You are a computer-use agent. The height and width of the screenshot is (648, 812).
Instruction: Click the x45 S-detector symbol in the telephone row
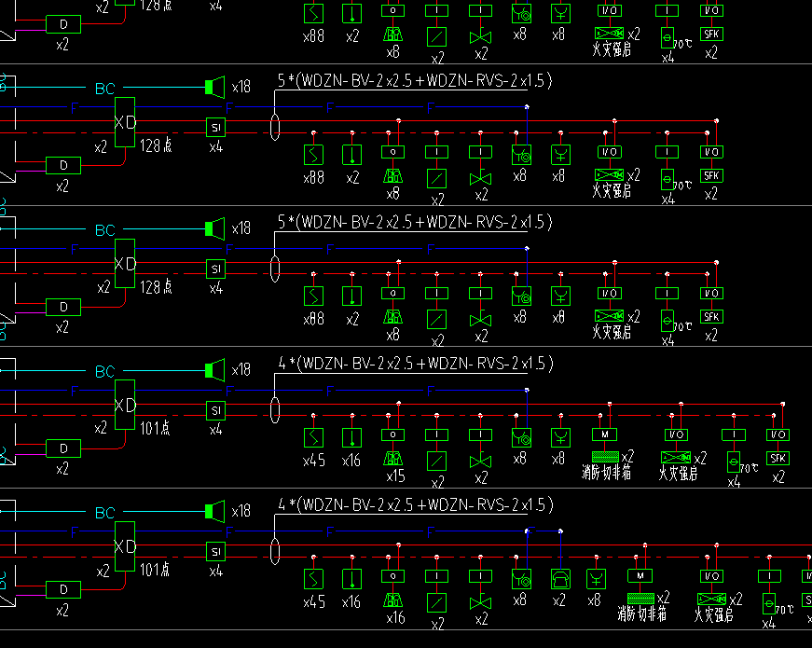point(313,579)
